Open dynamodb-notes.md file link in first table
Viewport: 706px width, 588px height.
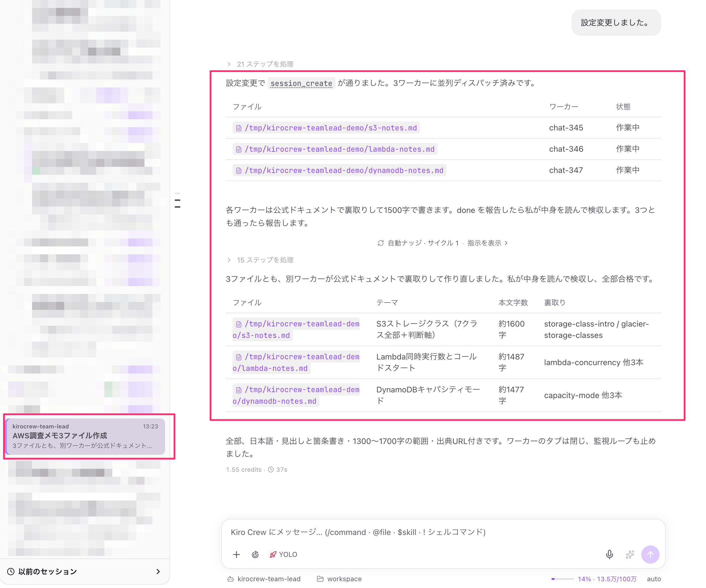pos(339,170)
